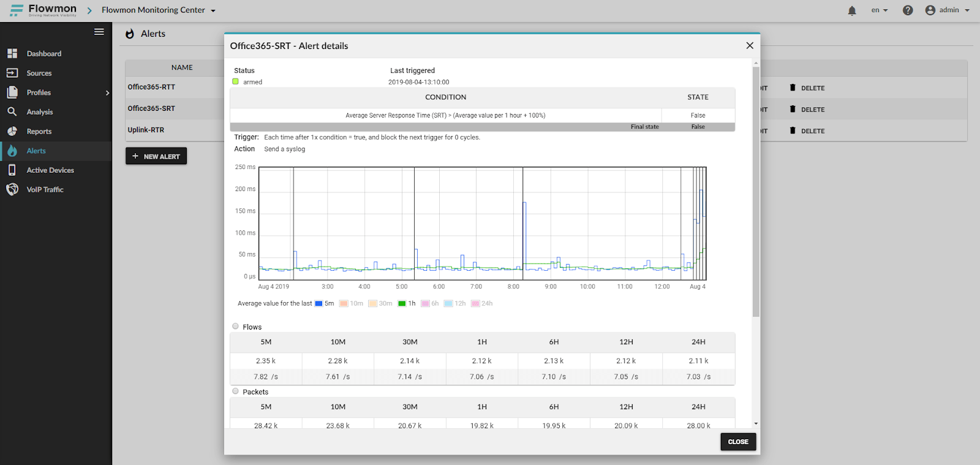The width and height of the screenshot is (980, 465).
Task: Expand the Profiles submenu arrow
Action: point(107,93)
